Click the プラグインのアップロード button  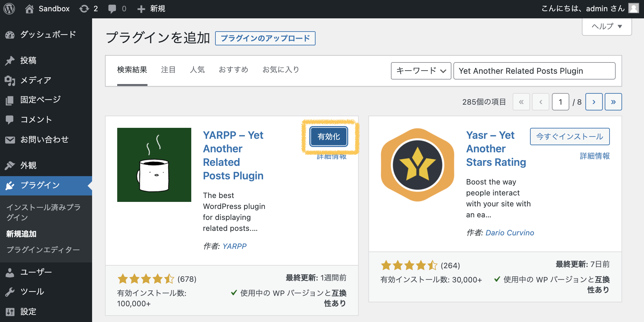coord(265,38)
